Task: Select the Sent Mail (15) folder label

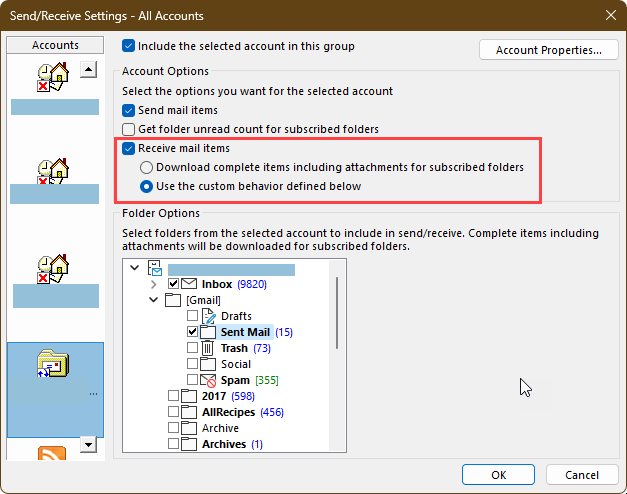Action: pyautogui.click(x=257, y=332)
